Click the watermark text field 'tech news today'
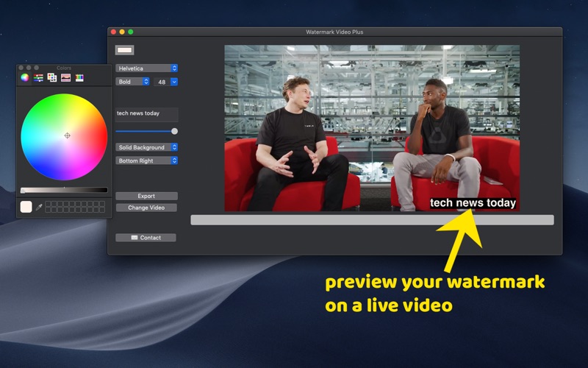588x368 pixels. (x=146, y=115)
